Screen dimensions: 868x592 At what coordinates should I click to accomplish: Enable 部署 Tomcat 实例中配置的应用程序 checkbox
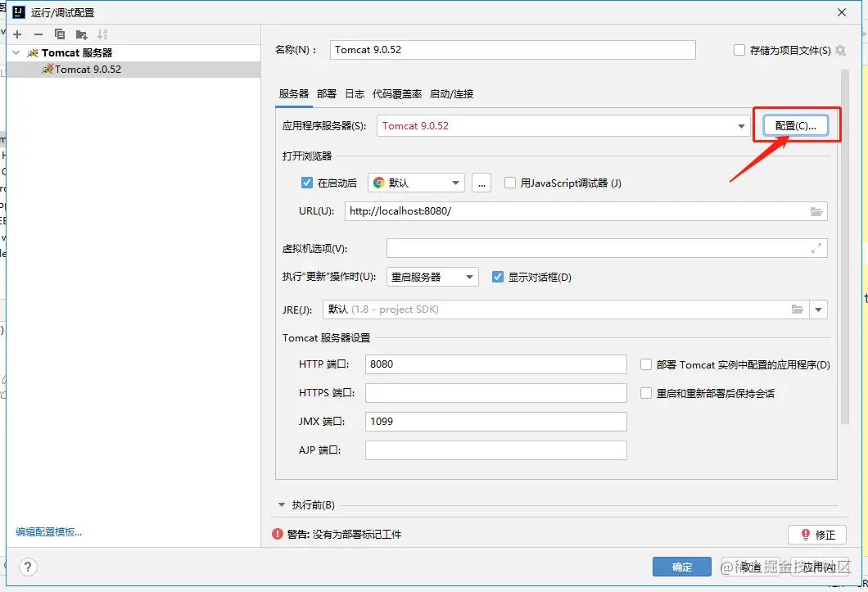click(645, 364)
